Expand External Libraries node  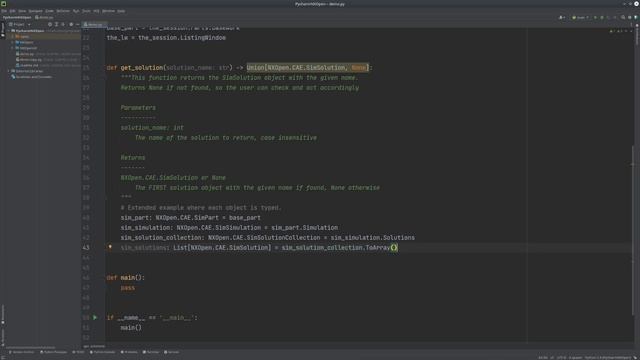pyautogui.click(x=9, y=71)
